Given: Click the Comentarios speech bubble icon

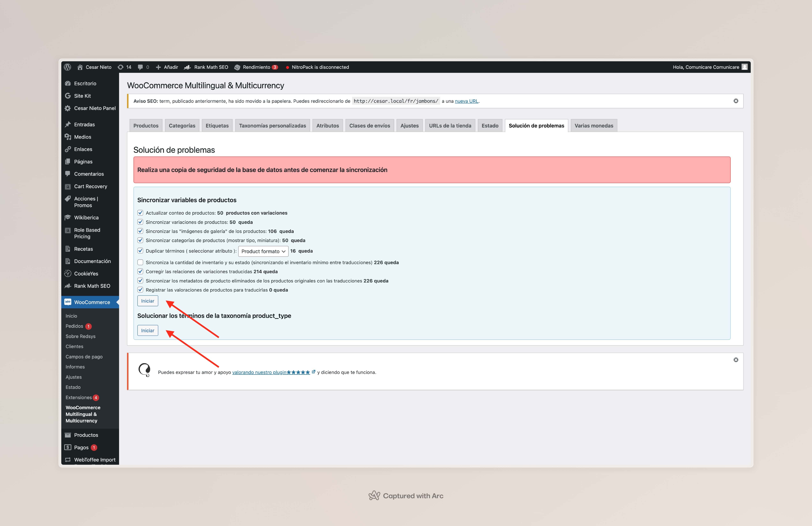Looking at the screenshot, I should (68, 174).
